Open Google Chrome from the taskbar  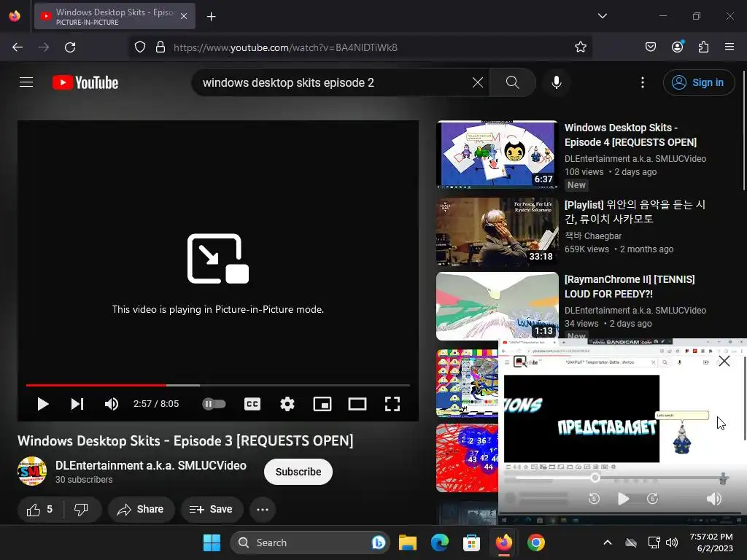coord(535,542)
